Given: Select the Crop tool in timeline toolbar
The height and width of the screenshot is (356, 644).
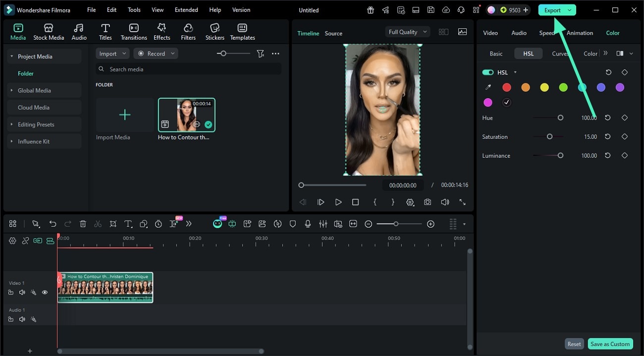Looking at the screenshot, I should click(113, 224).
